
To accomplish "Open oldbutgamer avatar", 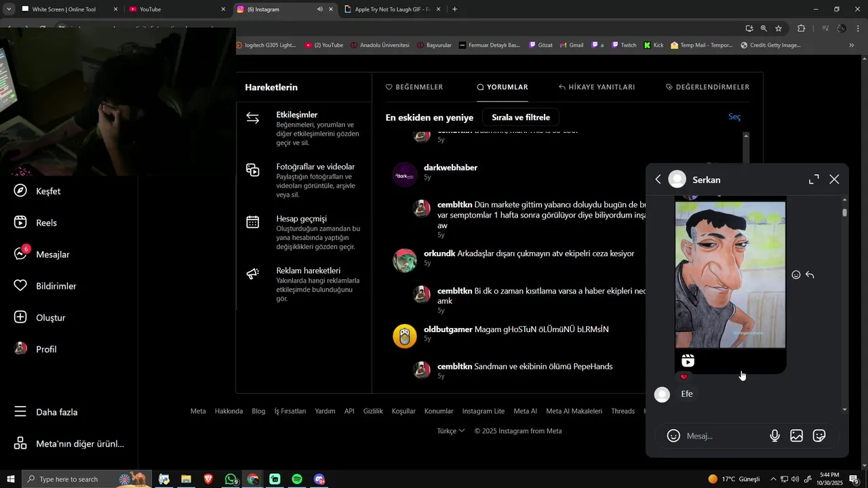I will [x=405, y=336].
